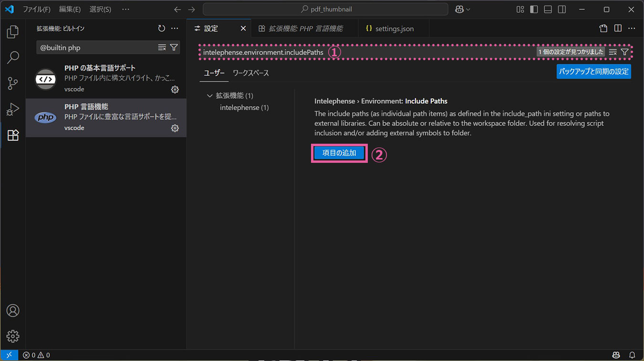This screenshot has width=644, height=361.
Task: Switch to 拡張機能: PHP 言語機能 tab
Action: click(x=305, y=29)
